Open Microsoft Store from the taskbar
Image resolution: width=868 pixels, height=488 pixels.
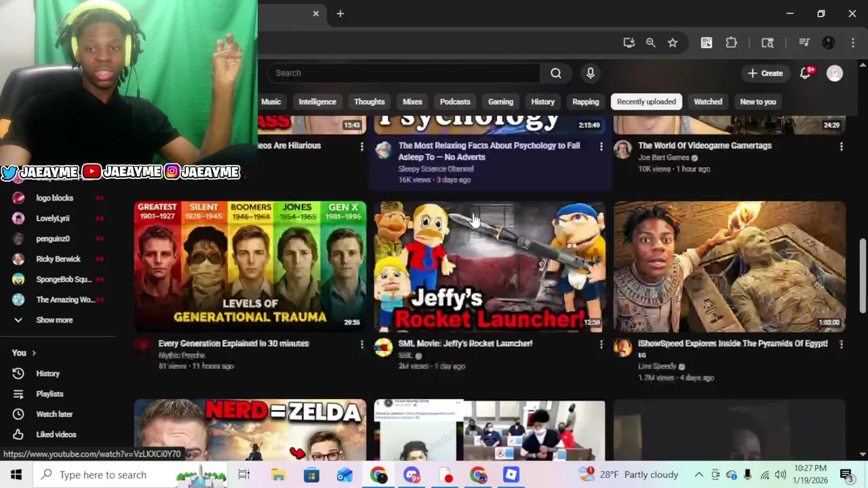(311, 475)
